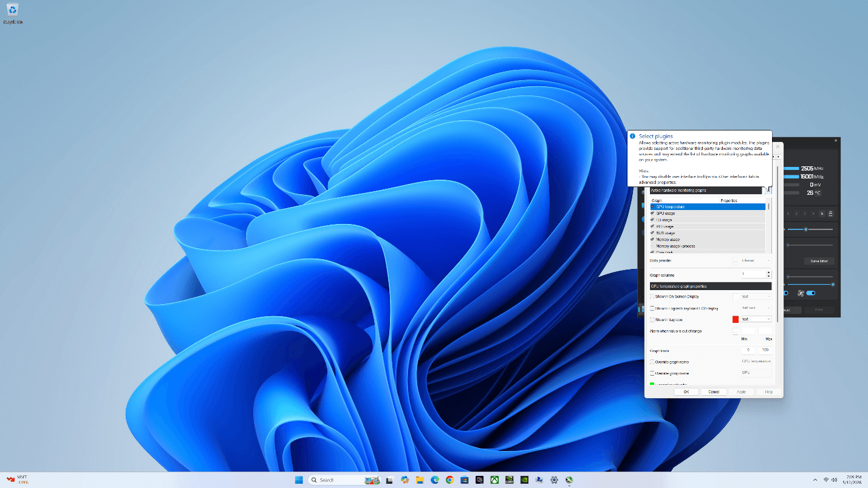Select profile 5 in overclocking window
The height and width of the screenshot is (488, 868).
pos(822,214)
